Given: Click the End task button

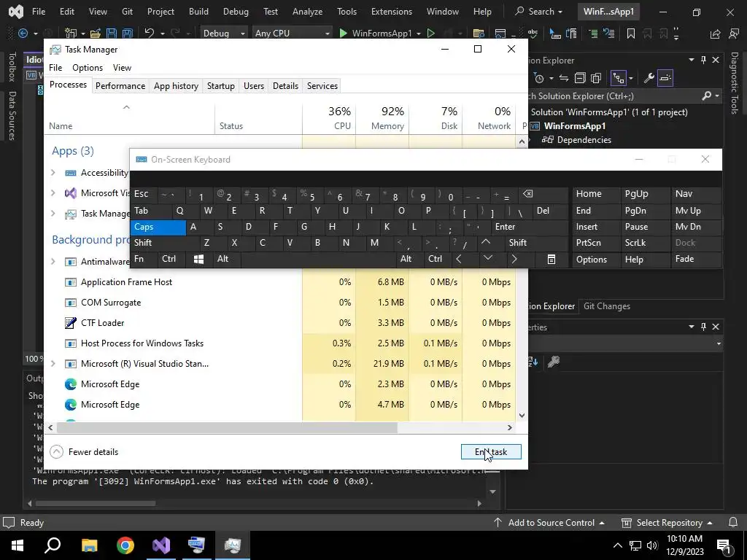Looking at the screenshot, I should pyautogui.click(x=491, y=452).
